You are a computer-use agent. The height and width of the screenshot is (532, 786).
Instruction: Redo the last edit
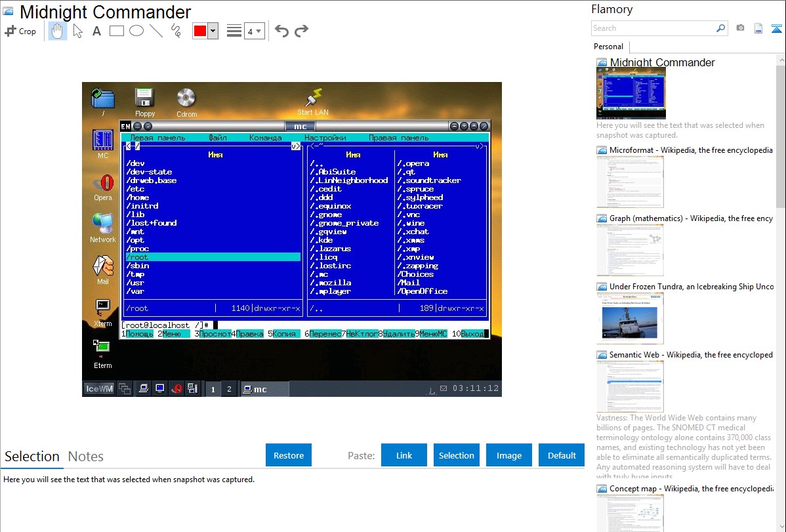pyautogui.click(x=301, y=31)
